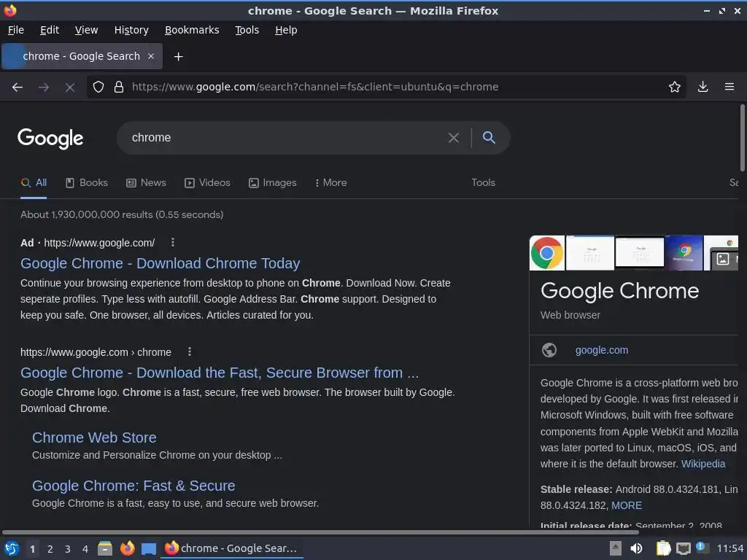The width and height of the screenshot is (747, 560).
Task: Click the Google logo
Action: [x=50, y=139]
